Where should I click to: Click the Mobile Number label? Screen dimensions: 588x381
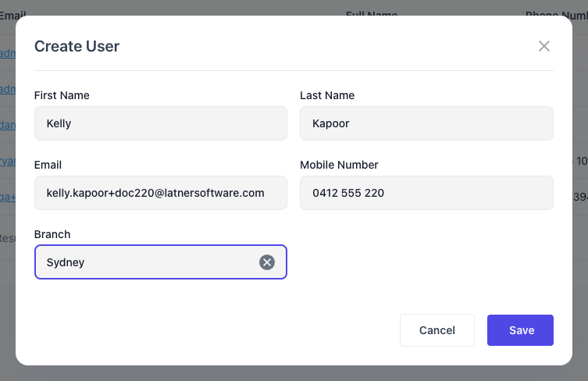[x=339, y=165]
